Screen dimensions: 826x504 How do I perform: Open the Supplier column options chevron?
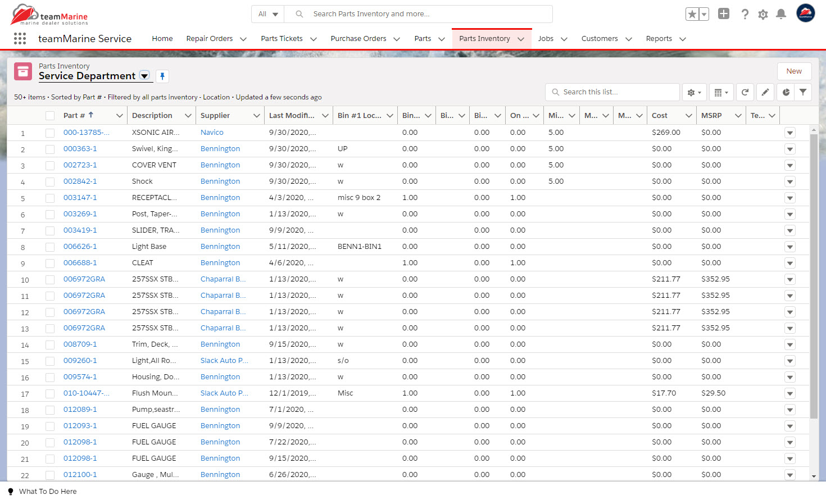click(256, 116)
